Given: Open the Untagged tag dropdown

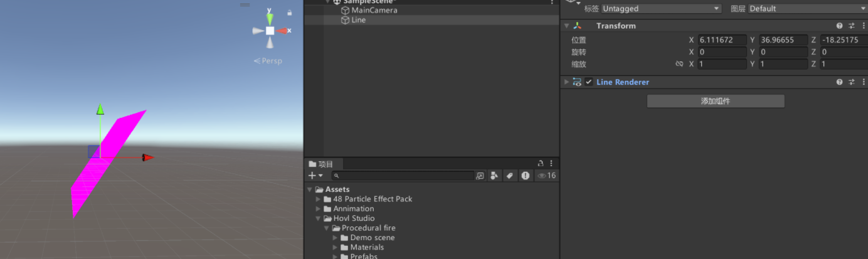Looking at the screenshot, I should click(x=661, y=9).
